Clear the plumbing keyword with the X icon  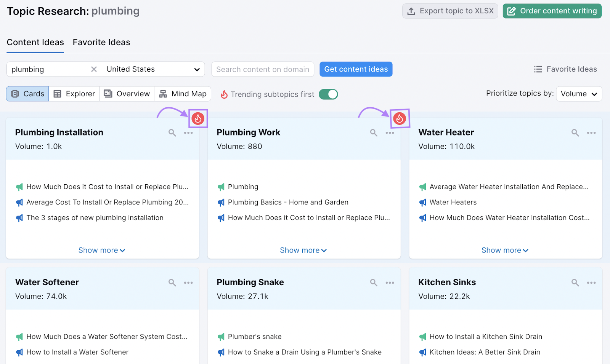pos(94,69)
